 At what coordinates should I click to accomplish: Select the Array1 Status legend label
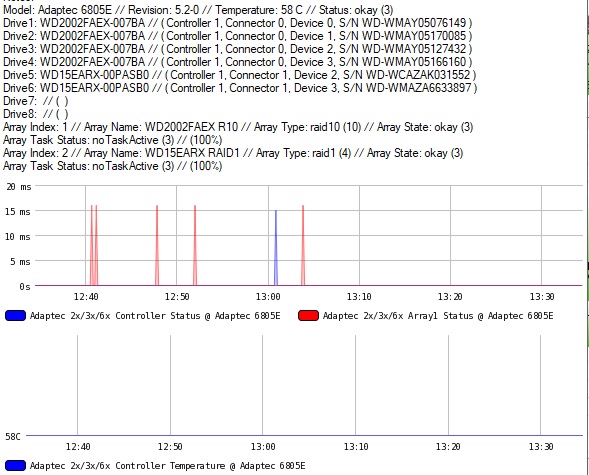[438, 316]
